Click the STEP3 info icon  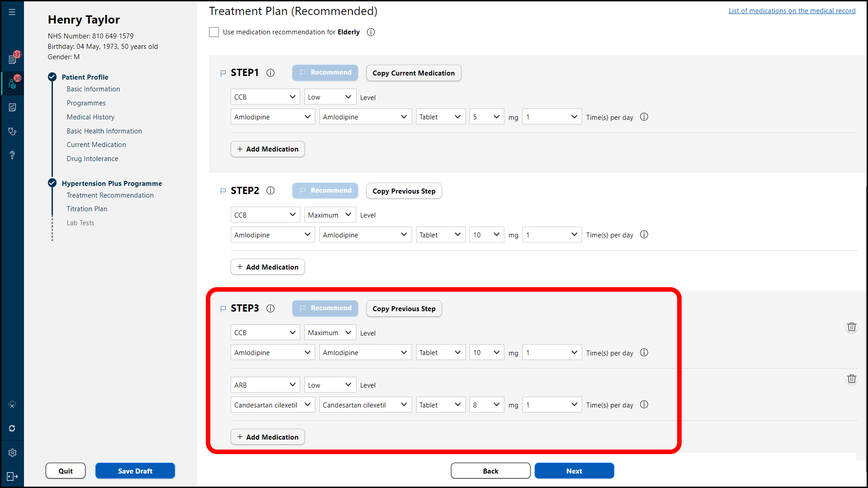(x=270, y=308)
